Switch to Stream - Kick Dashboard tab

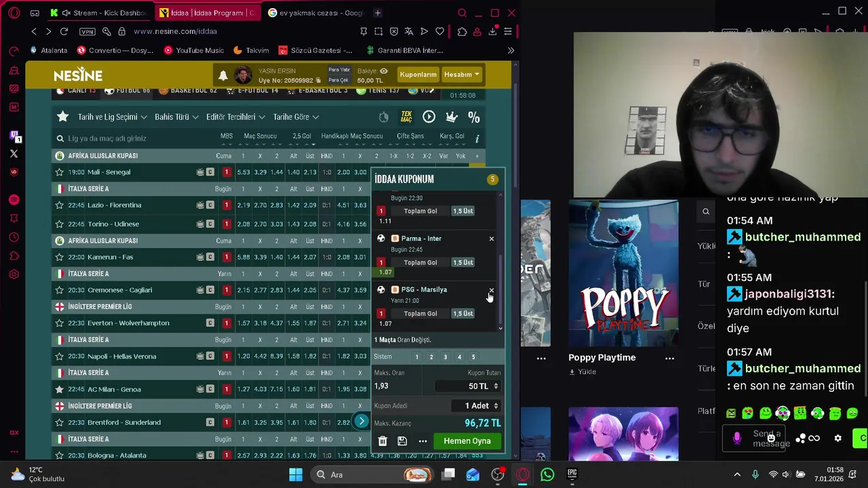click(x=100, y=13)
